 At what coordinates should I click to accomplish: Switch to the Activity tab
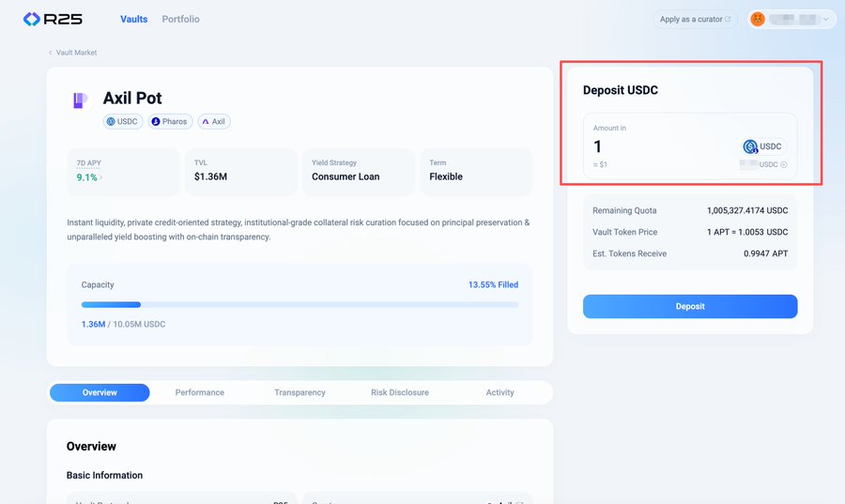500,392
